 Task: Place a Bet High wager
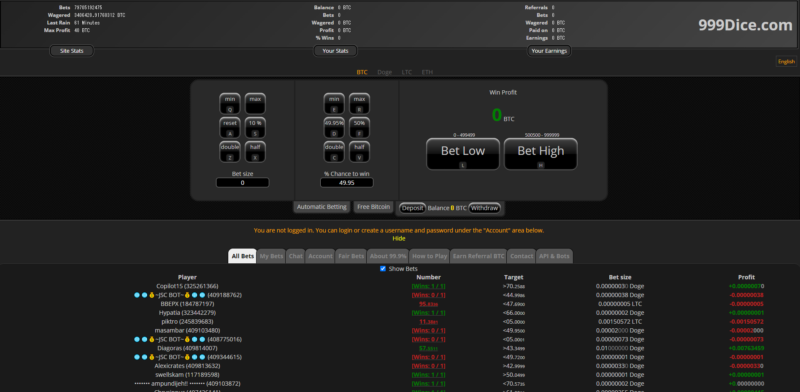pos(541,154)
